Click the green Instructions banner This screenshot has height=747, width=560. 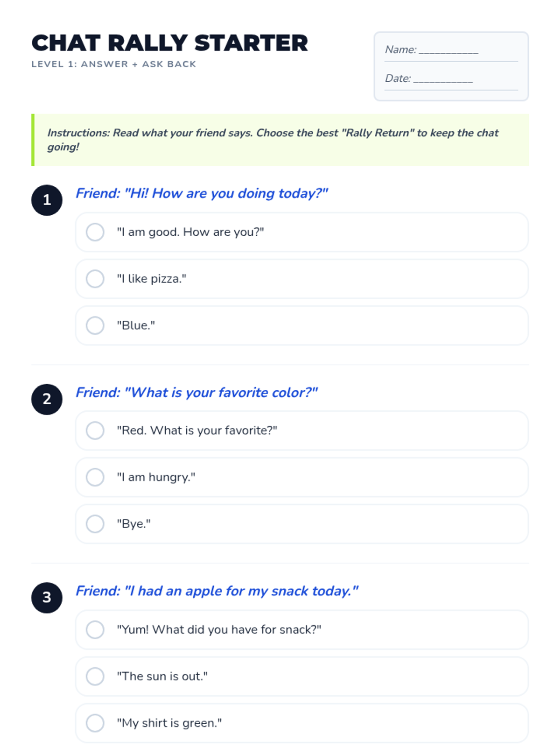coord(280,140)
